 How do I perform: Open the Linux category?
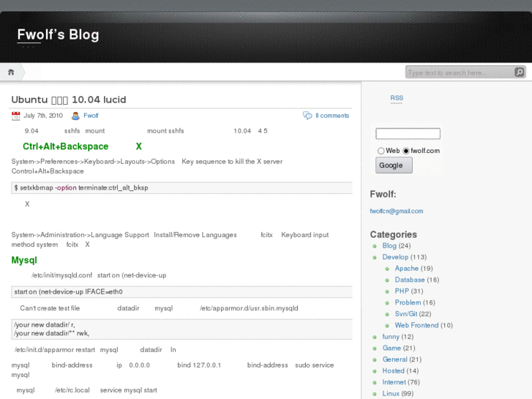[391, 394]
